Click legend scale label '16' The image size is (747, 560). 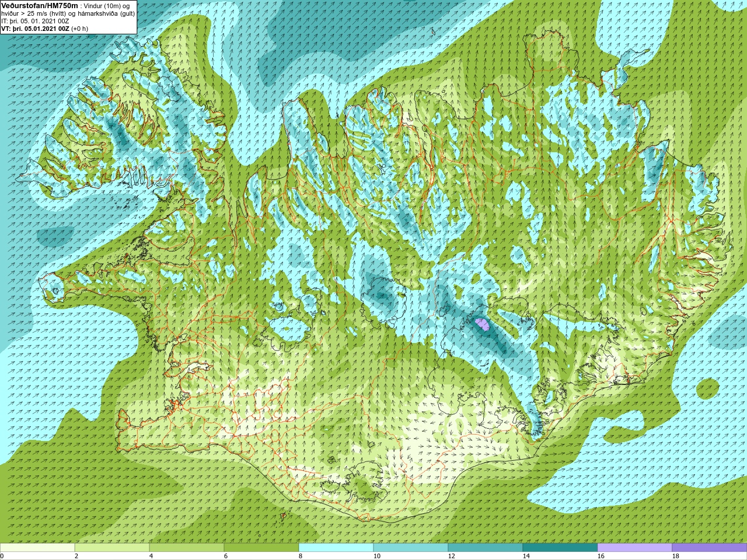pos(601,556)
